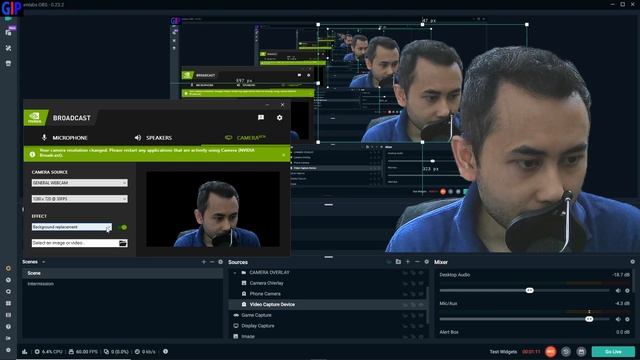Screen dimensions: 640x360
Task: Toggle replay buffer icon next to REC
Action: (566, 351)
